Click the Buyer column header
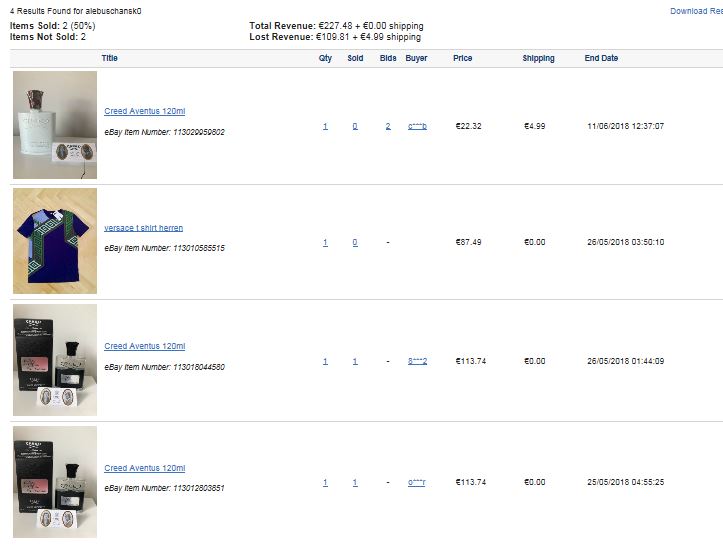Viewport: 723px width, 546px height. point(416,58)
